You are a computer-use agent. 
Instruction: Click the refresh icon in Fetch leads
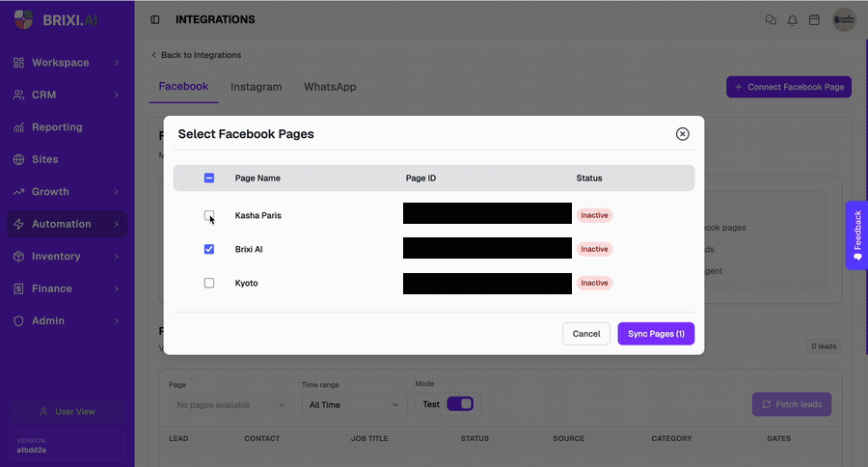click(767, 404)
